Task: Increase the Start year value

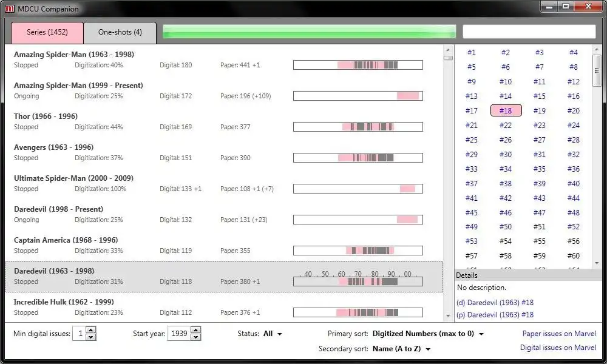Action: point(196,330)
